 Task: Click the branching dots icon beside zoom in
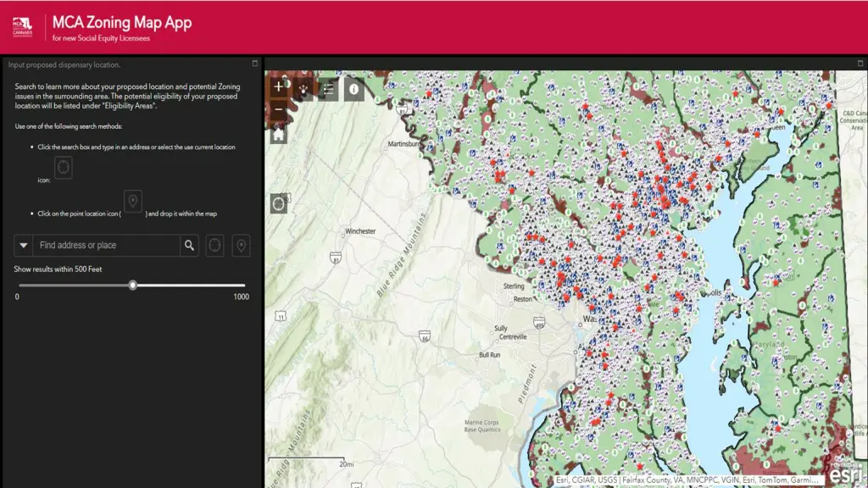pos(303,89)
